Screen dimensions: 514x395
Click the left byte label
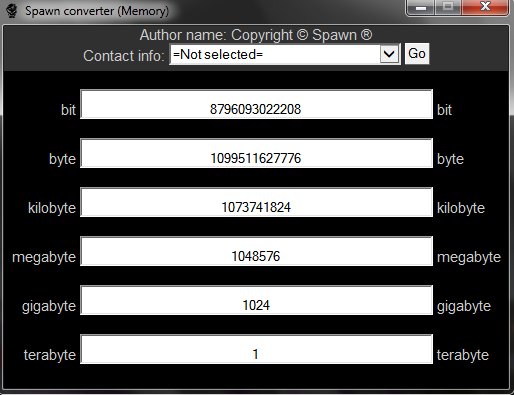62,159
